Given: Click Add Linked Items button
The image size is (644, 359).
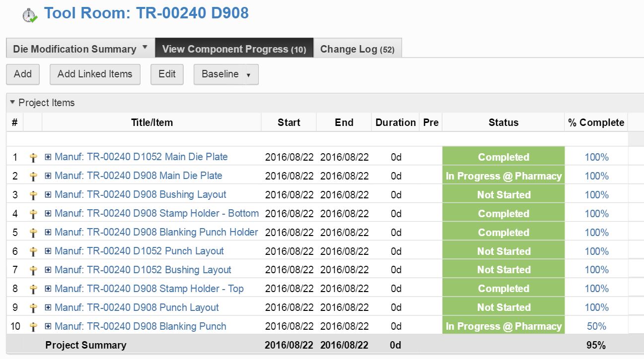Looking at the screenshot, I should click(x=95, y=74).
